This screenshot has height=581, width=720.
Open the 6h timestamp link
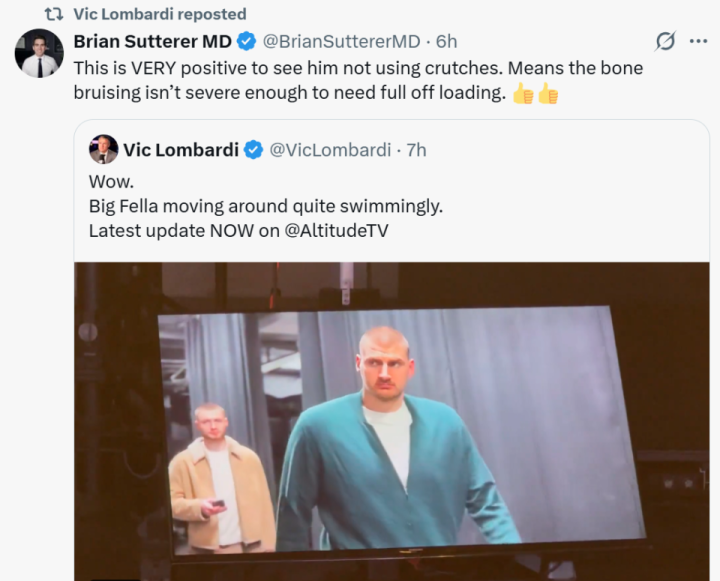pyautogui.click(x=446, y=41)
